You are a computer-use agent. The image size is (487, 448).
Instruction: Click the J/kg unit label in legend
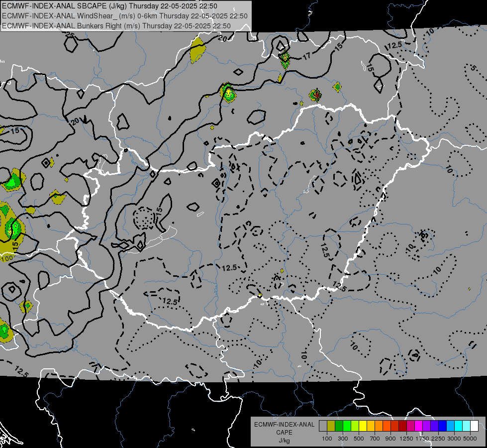point(284,441)
